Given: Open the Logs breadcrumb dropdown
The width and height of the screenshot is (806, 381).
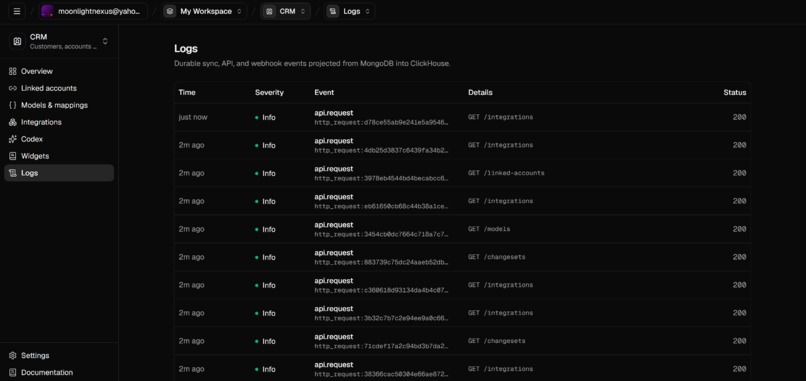Looking at the screenshot, I should point(350,11).
